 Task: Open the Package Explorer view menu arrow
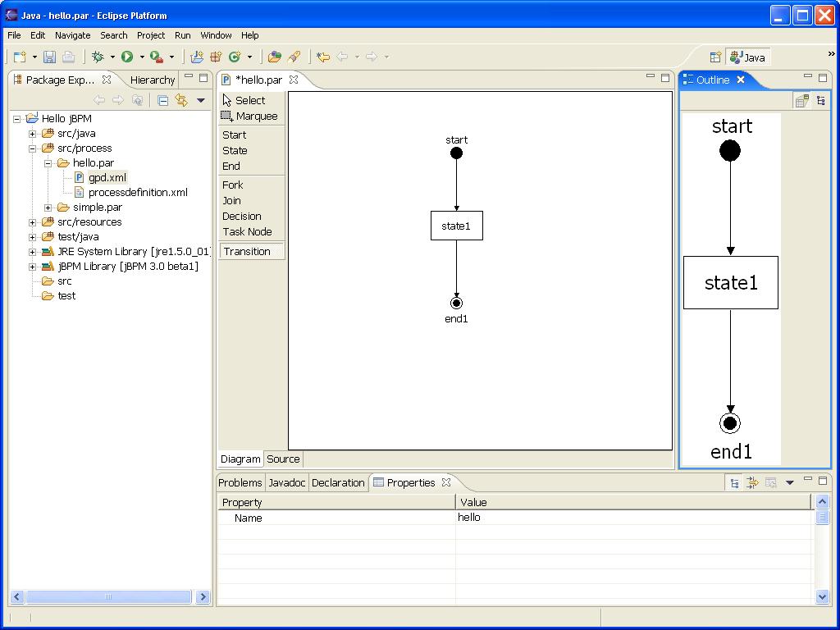click(201, 100)
